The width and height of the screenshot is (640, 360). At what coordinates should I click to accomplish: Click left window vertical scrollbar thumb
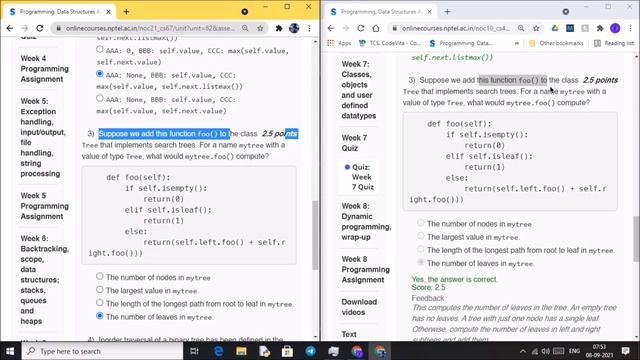[315, 235]
